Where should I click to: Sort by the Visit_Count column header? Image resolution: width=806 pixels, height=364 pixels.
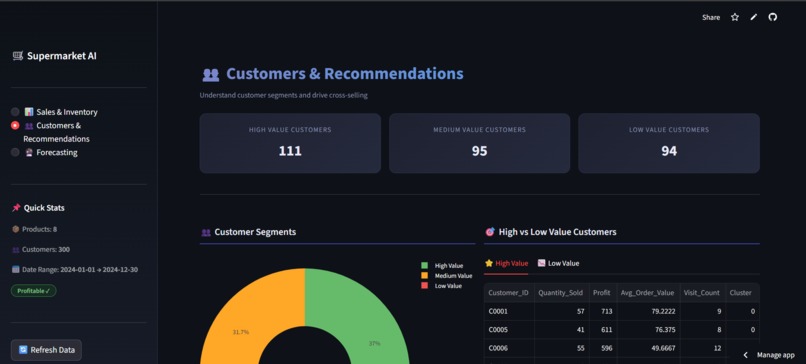702,293
